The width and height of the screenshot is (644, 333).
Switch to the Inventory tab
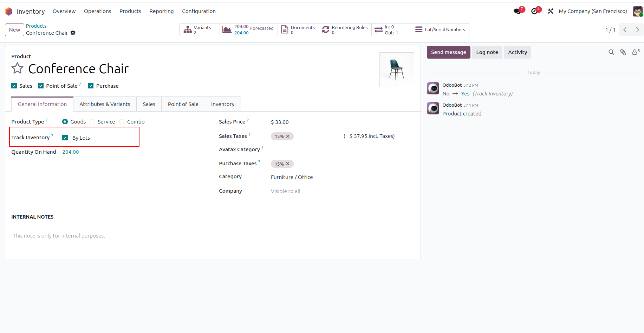tap(223, 104)
